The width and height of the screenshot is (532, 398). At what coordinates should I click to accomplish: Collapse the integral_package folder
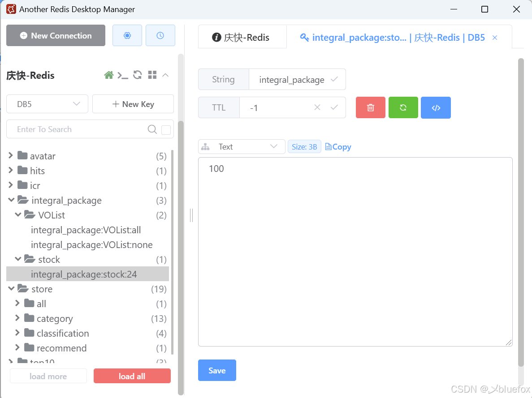[11, 200]
